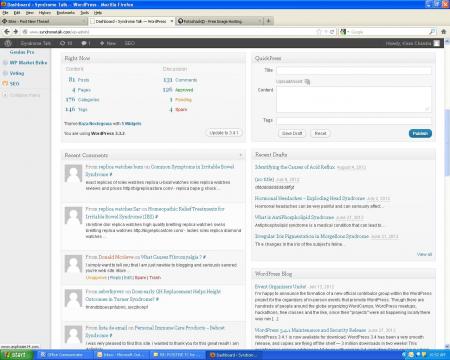Click the WordPress logo in the admin bar
This screenshot has height=360, width=450.
coord(8,43)
